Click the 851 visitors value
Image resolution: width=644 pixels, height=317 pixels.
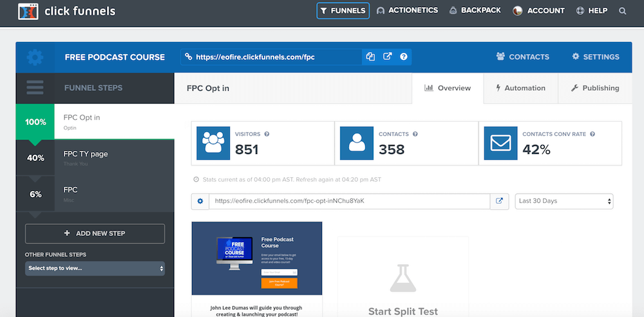[x=247, y=149]
